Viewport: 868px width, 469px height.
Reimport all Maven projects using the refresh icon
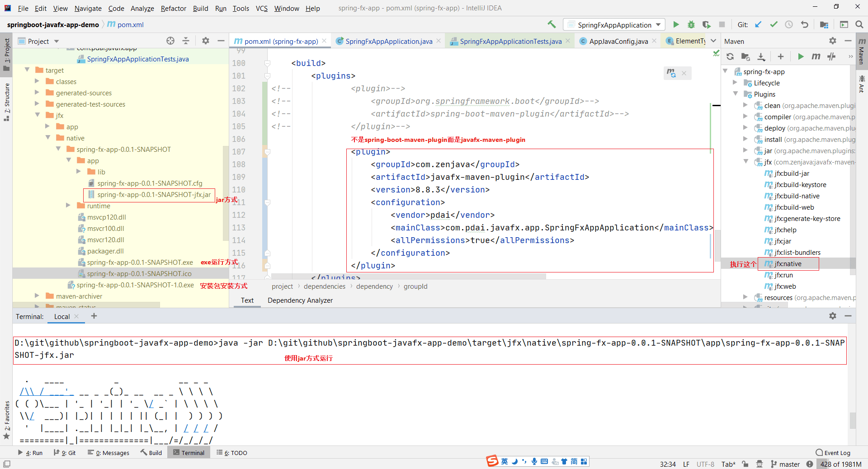point(730,56)
